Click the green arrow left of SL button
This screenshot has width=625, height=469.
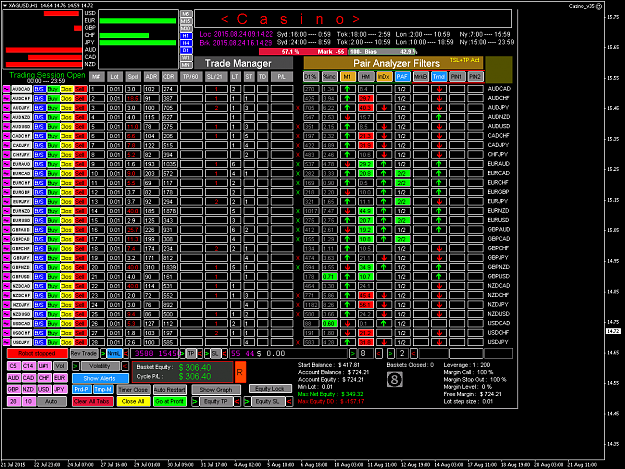point(206,353)
